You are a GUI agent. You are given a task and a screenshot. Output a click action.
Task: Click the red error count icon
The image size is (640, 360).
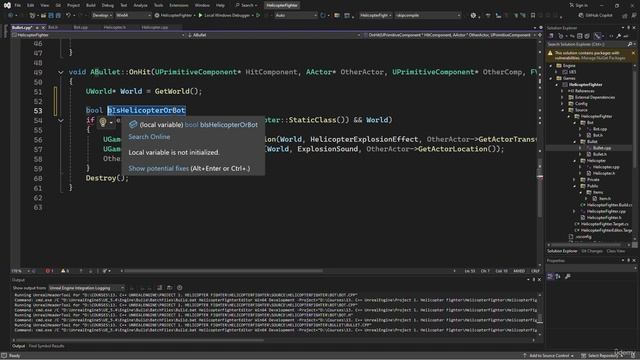pos(47,271)
